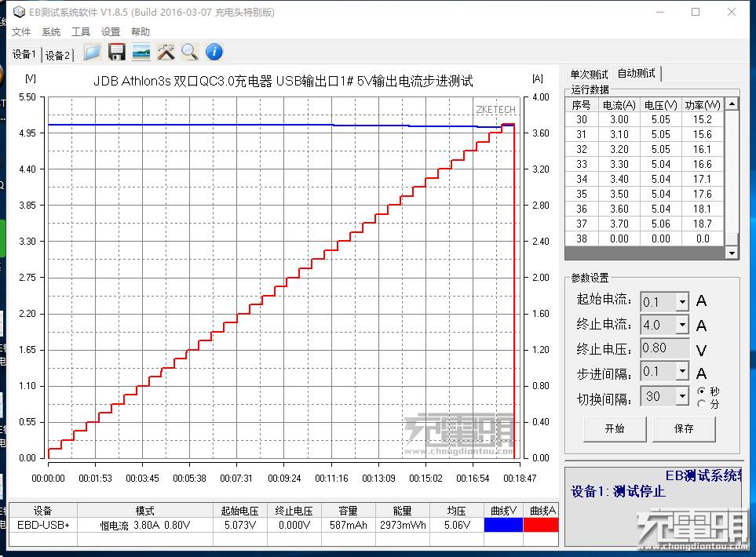Click the magnifying glass search icon
The height and width of the screenshot is (557, 756).
(189, 52)
